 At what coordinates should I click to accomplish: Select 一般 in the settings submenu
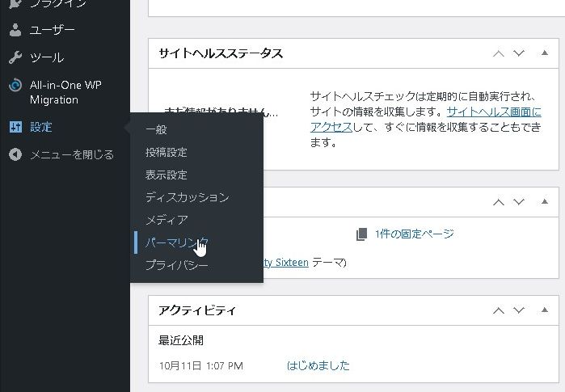(x=156, y=129)
